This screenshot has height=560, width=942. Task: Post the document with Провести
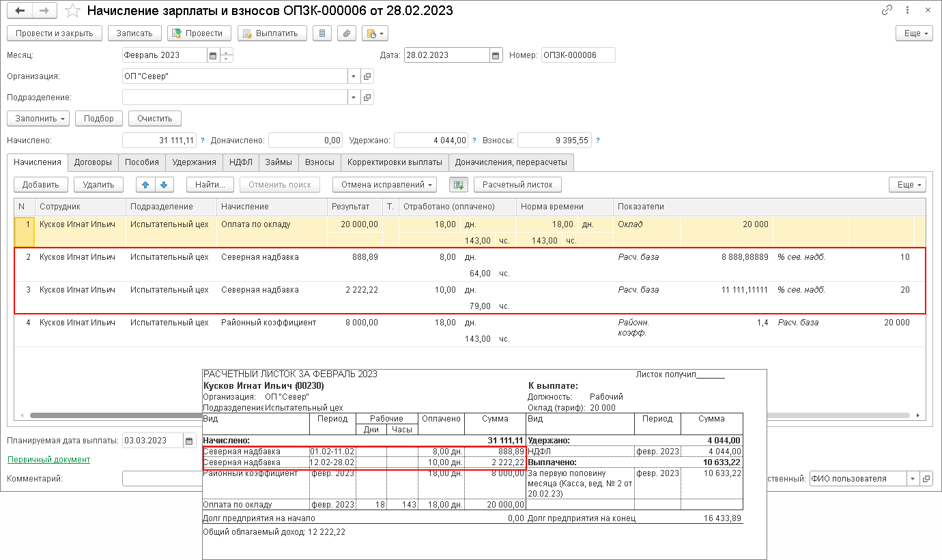pyautogui.click(x=199, y=33)
